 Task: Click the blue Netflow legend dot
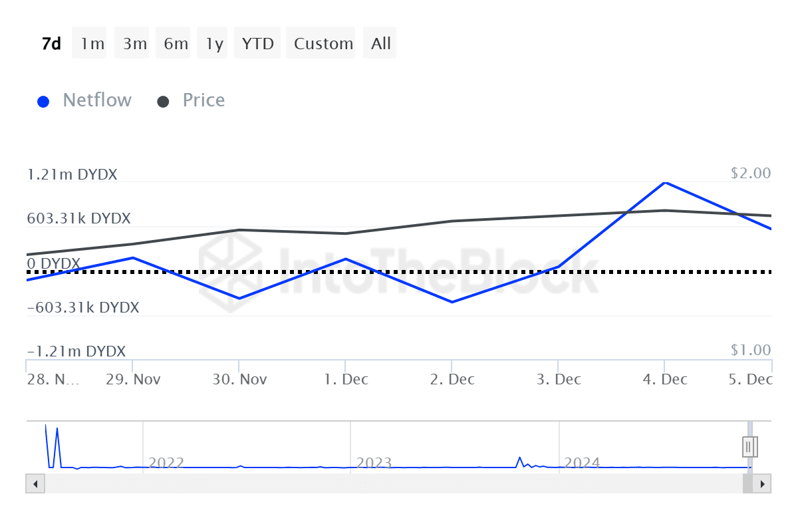[43, 100]
